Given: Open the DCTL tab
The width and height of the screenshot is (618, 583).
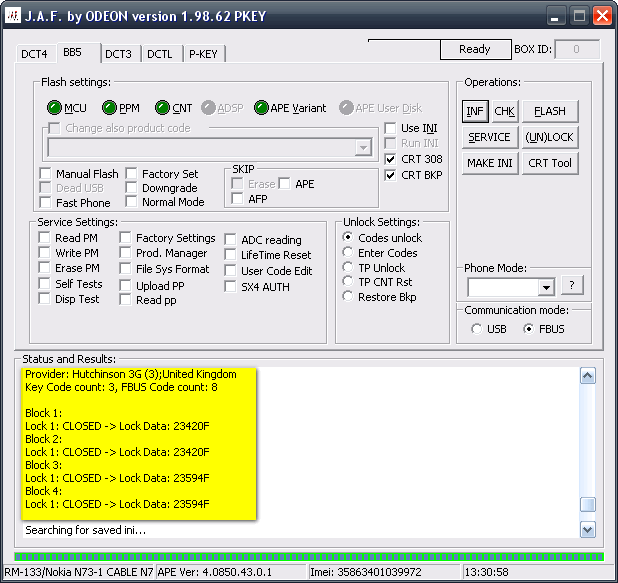Looking at the screenshot, I should [162, 54].
